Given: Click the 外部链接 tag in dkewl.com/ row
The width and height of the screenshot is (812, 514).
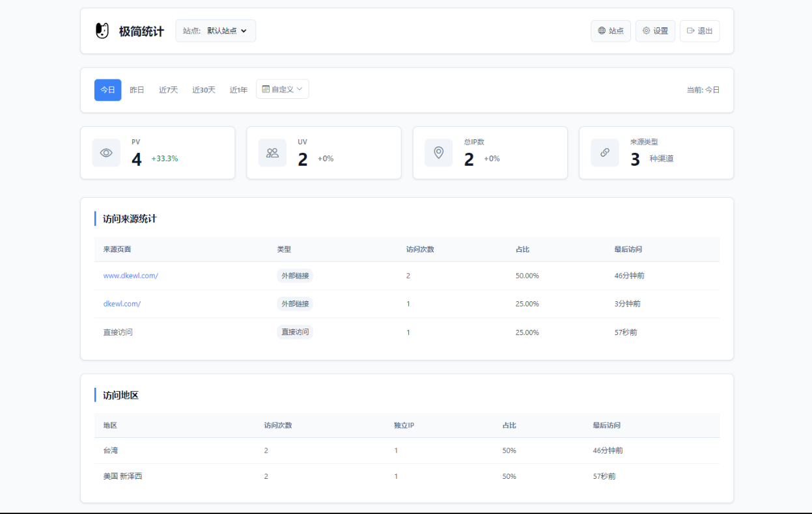Looking at the screenshot, I should 295,304.
